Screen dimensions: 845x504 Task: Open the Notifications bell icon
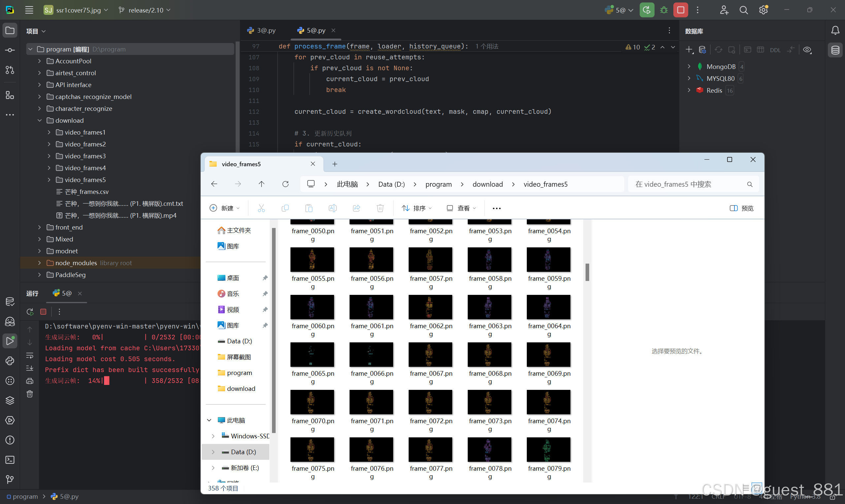tap(835, 31)
